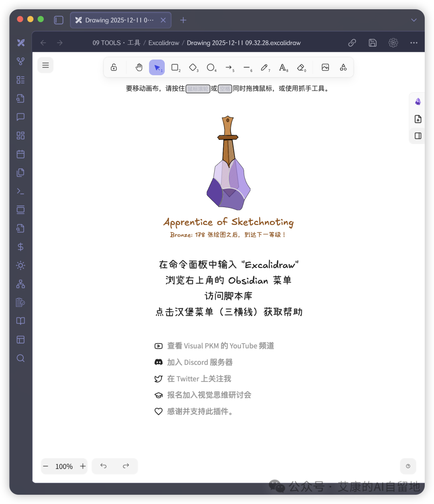Image resolution: width=434 pixels, height=504 pixels.
Task: Open the 报名加入视觉思维研讨会 link
Action: 203,395
